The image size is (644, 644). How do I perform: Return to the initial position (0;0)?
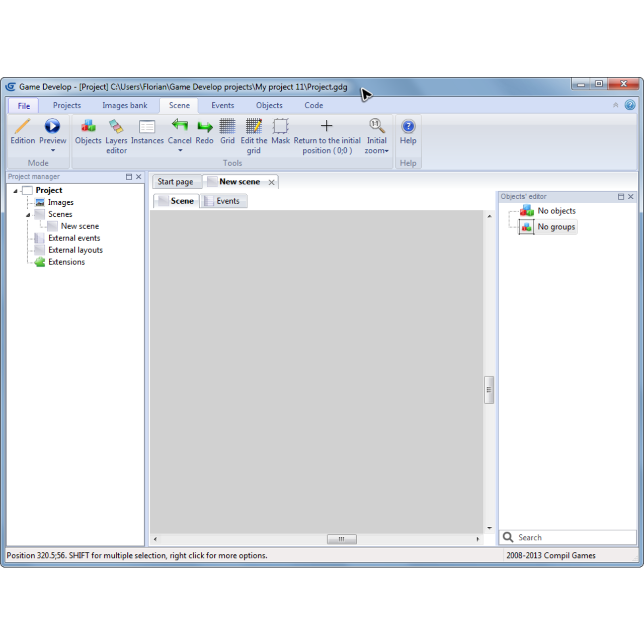[327, 136]
